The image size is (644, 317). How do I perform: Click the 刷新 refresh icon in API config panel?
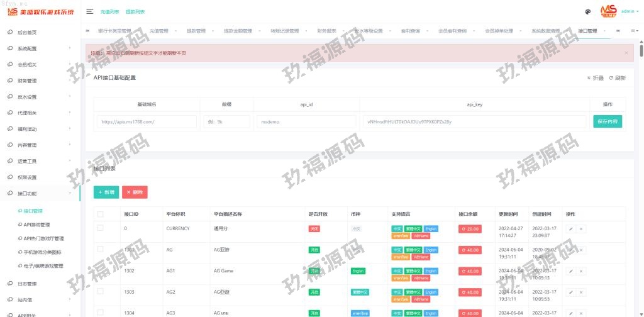[617, 78]
